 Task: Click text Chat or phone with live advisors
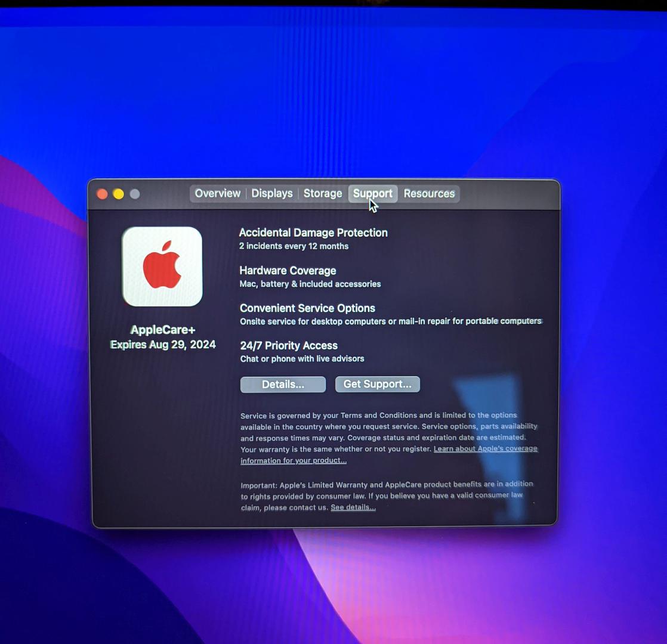pyautogui.click(x=302, y=359)
